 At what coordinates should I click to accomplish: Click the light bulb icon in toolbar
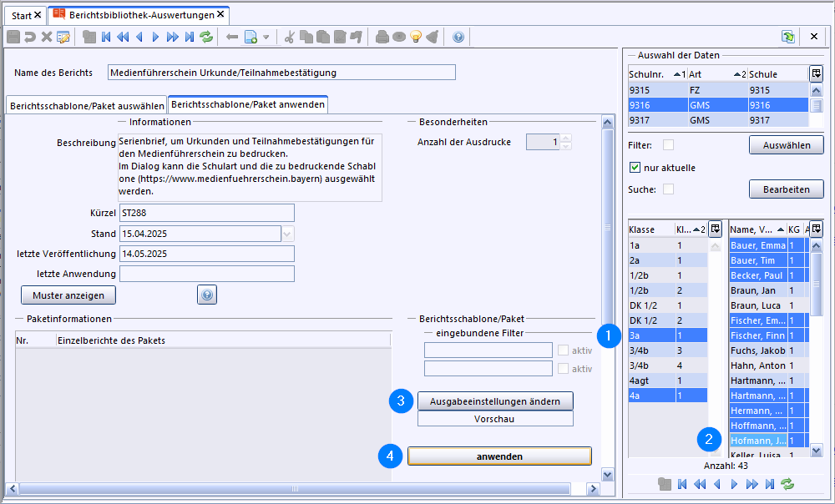click(416, 37)
